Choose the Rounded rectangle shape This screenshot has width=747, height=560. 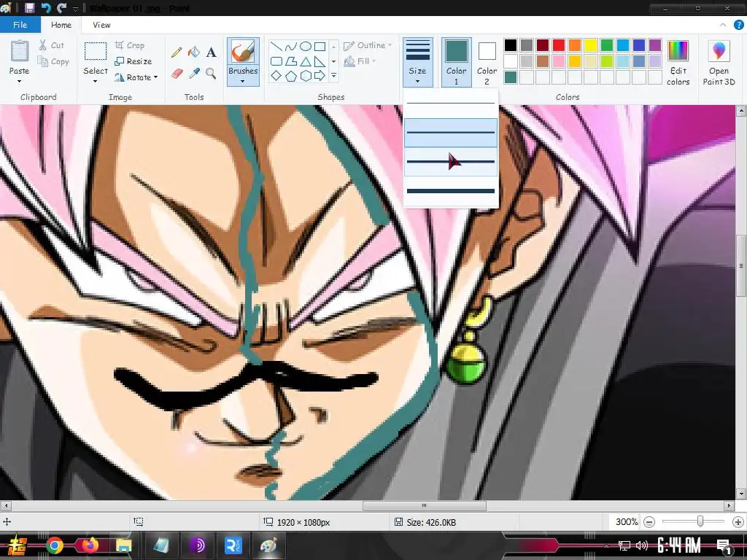pos(276,61)
